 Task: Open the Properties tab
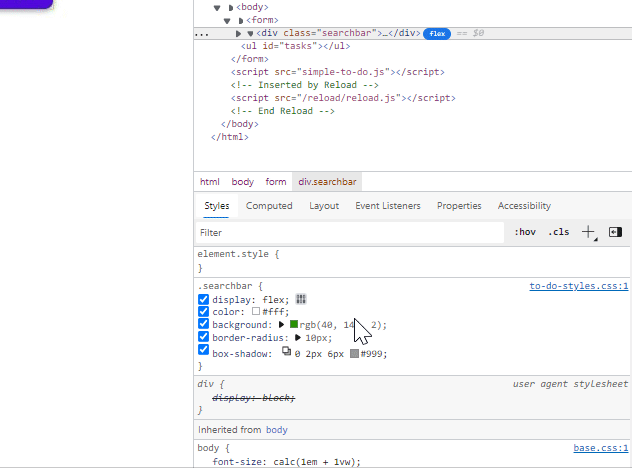[459, 206]
